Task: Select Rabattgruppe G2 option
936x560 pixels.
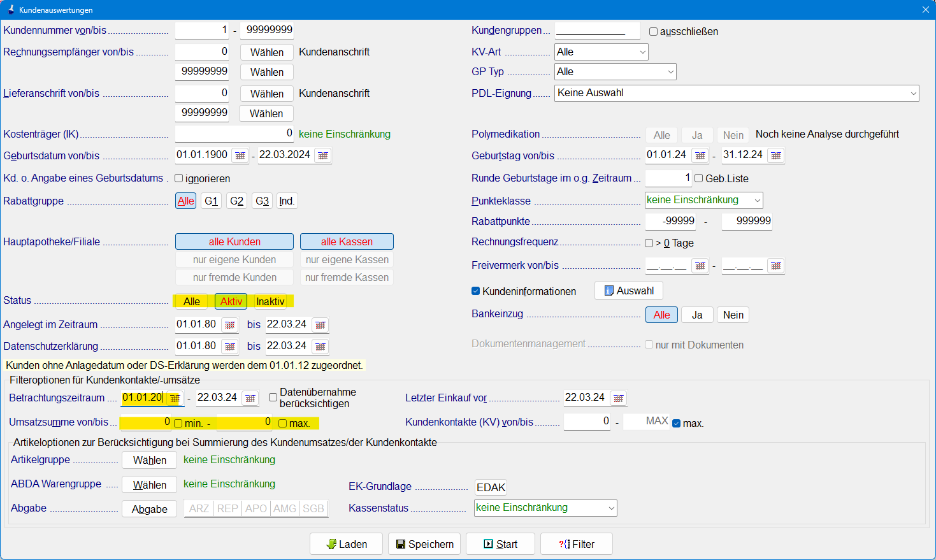Action: [236, 201]
